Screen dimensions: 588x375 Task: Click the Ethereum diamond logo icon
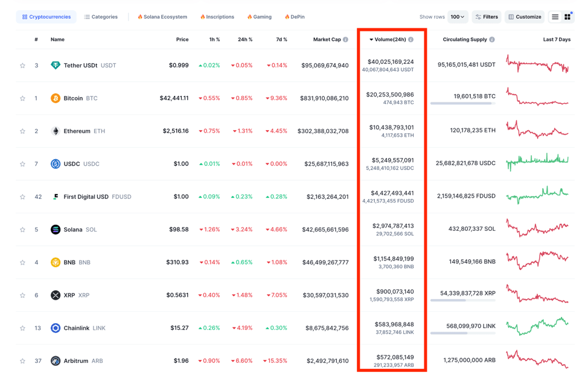(x=56, y=131)
